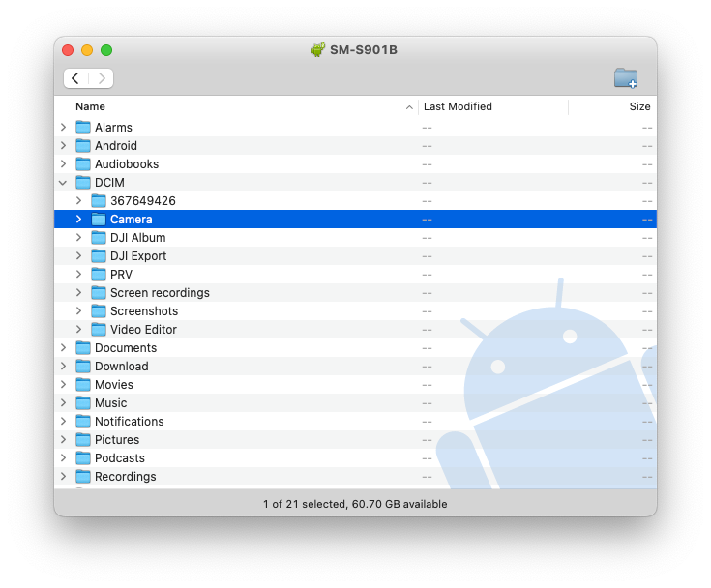Click the Recordings folder icon
This screenshot has width=711, height=588.
pyautogui.click(x=83, y=476)
